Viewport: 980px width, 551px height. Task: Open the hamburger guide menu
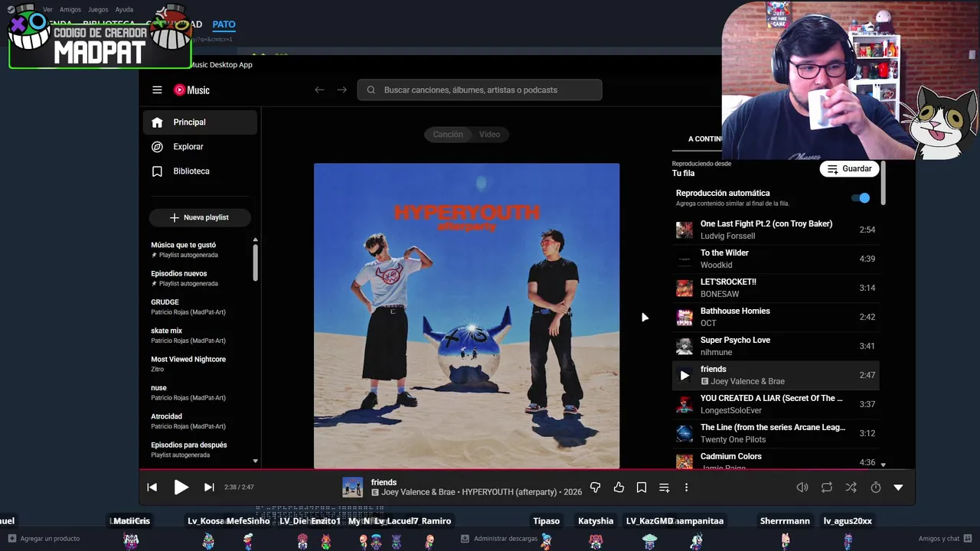(157, 90)
